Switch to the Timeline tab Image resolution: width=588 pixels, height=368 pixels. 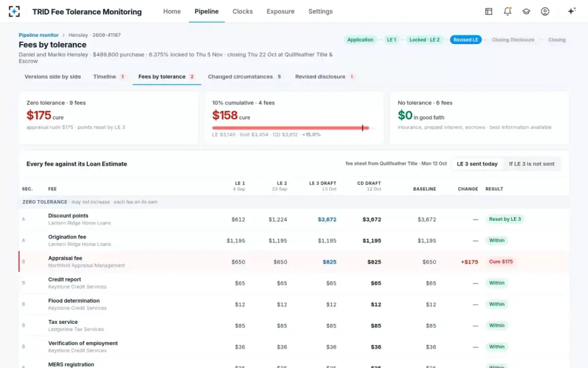pyautogui.click(x=109, y=77)
